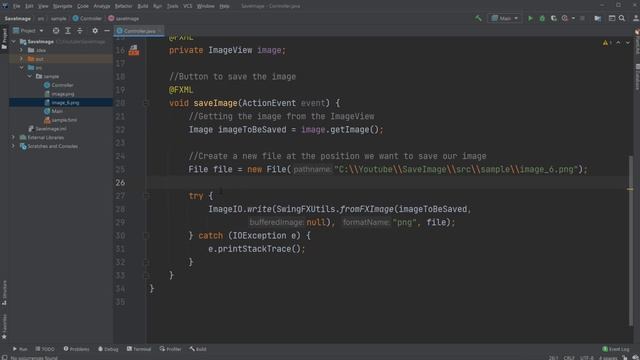Image resolution: width=640 pixels, height=360 pixels.
Task: Open the Navigate menu
Action: pyautogui.click(x=62, y=6)
